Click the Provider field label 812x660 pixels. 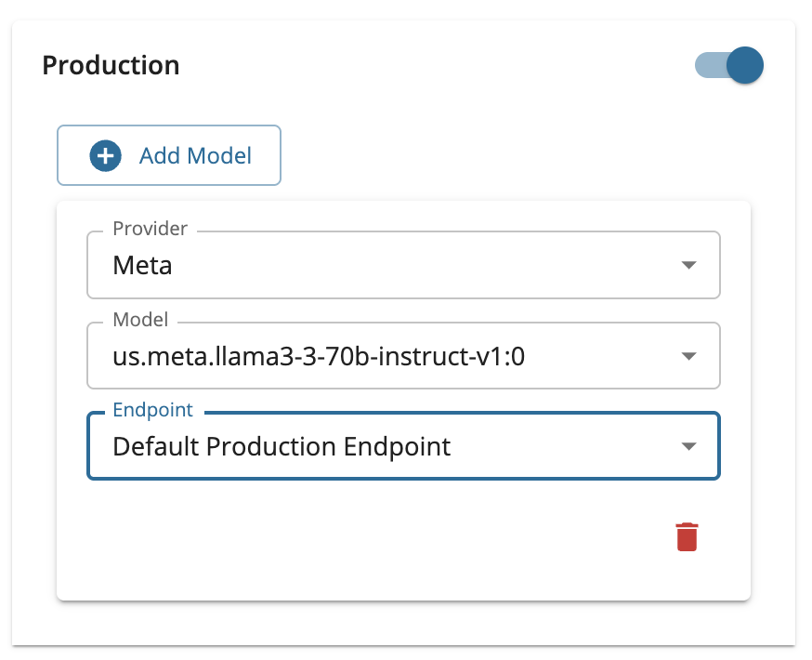click(x=150, y=229)
